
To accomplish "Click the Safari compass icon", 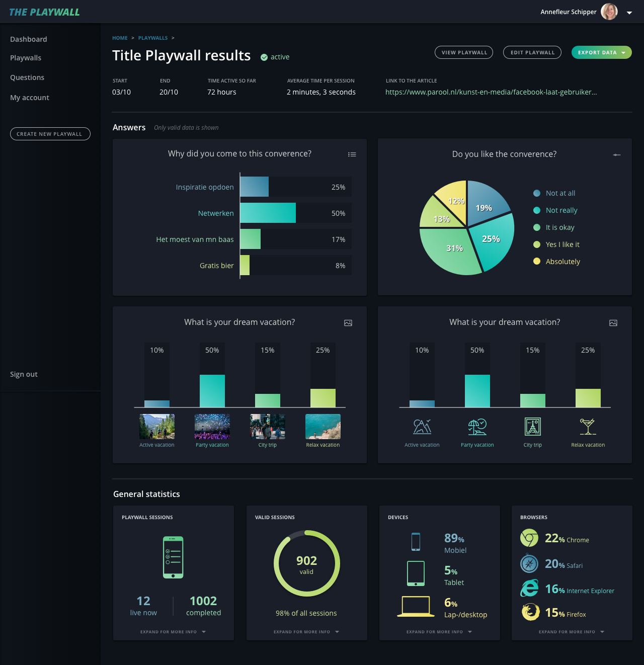I will pos(529,563).
